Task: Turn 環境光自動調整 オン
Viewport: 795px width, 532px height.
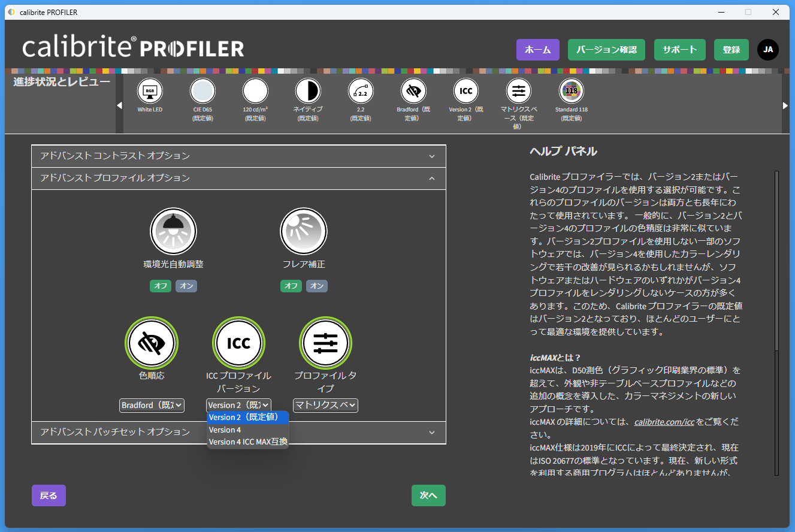Action: tap(186, 286)
